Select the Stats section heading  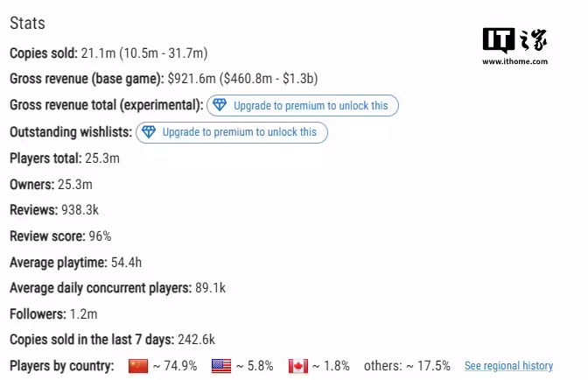27,24
